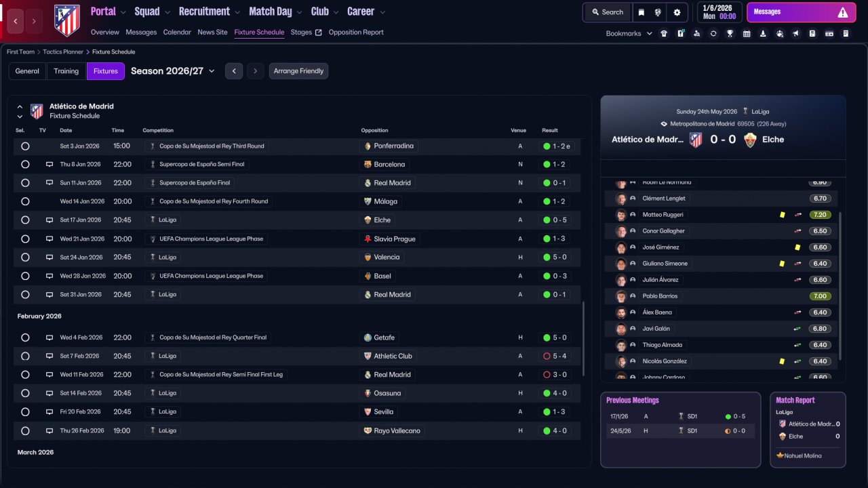Screen dimensions: 868x488
Task: Click the ticket icon in the bookmarks bar
Action: (x=829, y=33)
